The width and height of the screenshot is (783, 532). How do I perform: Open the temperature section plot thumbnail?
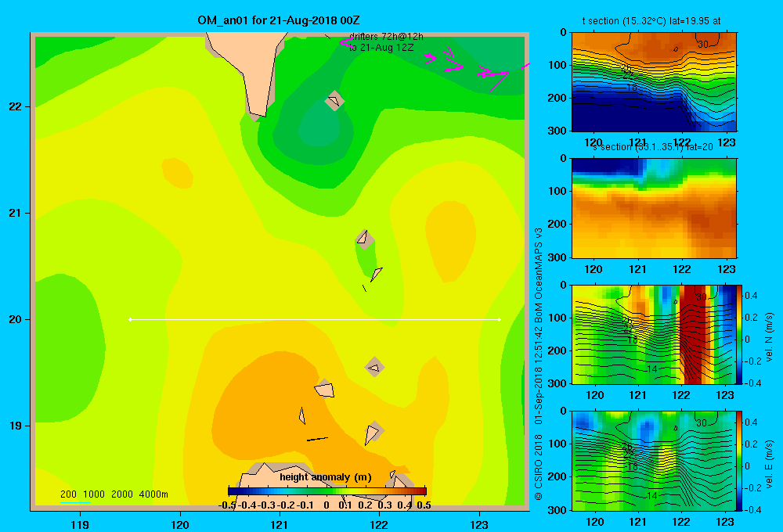[x=654, y=82]
